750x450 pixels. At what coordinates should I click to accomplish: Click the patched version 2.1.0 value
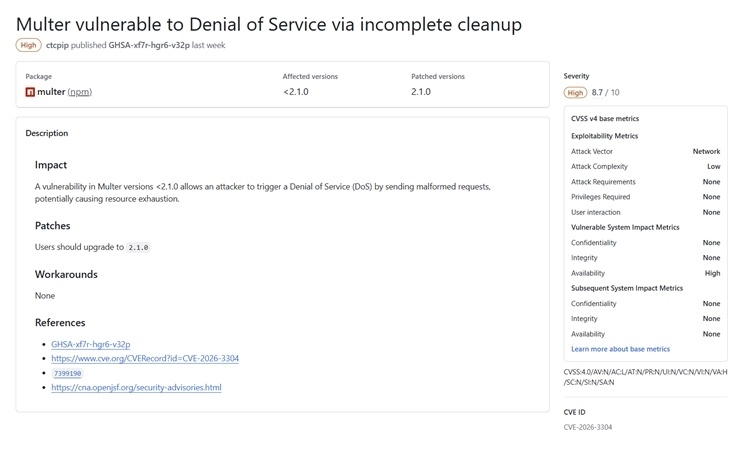[x=421, y=92]
